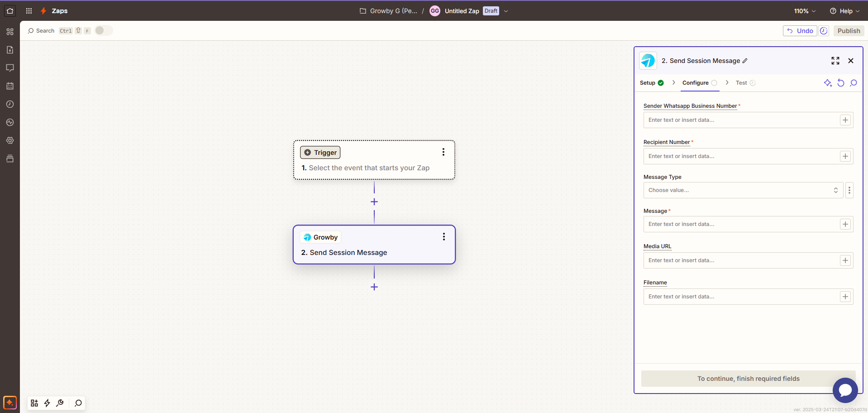Click the lightning bolt icon in bottom toolbar

47,403
